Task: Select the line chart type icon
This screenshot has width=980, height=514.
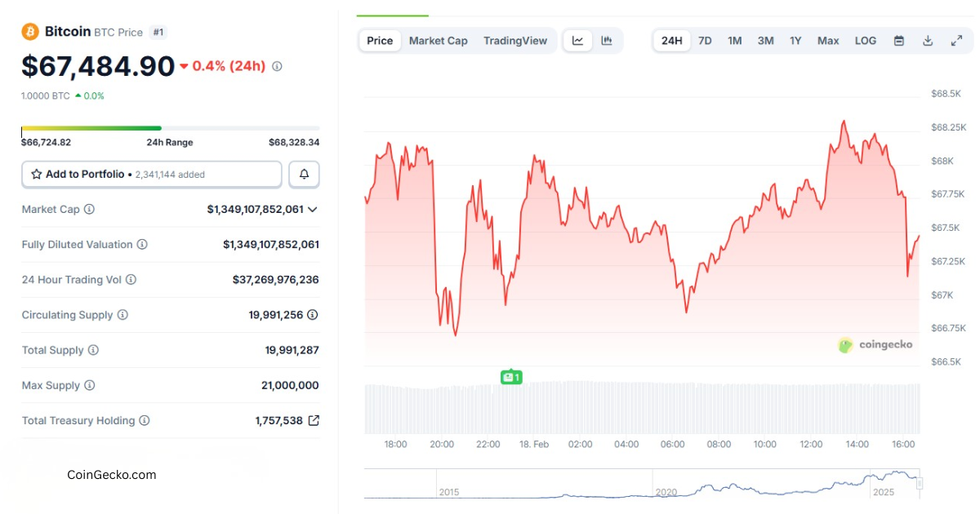Action: click(x=577, y=39)
